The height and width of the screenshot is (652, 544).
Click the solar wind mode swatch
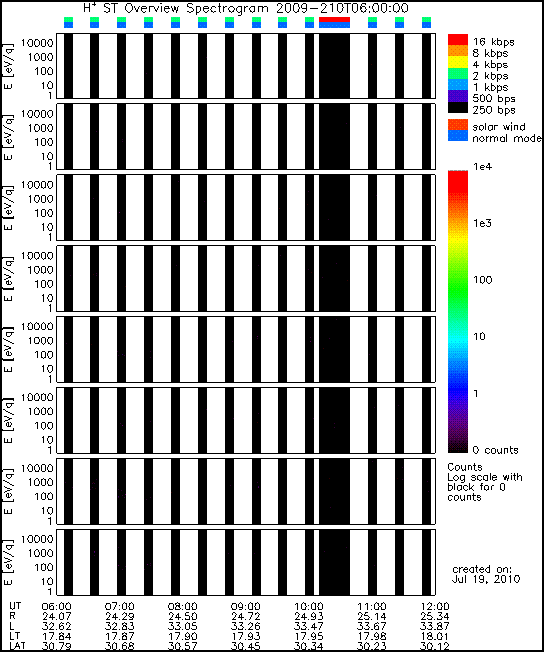pos(458,125)
